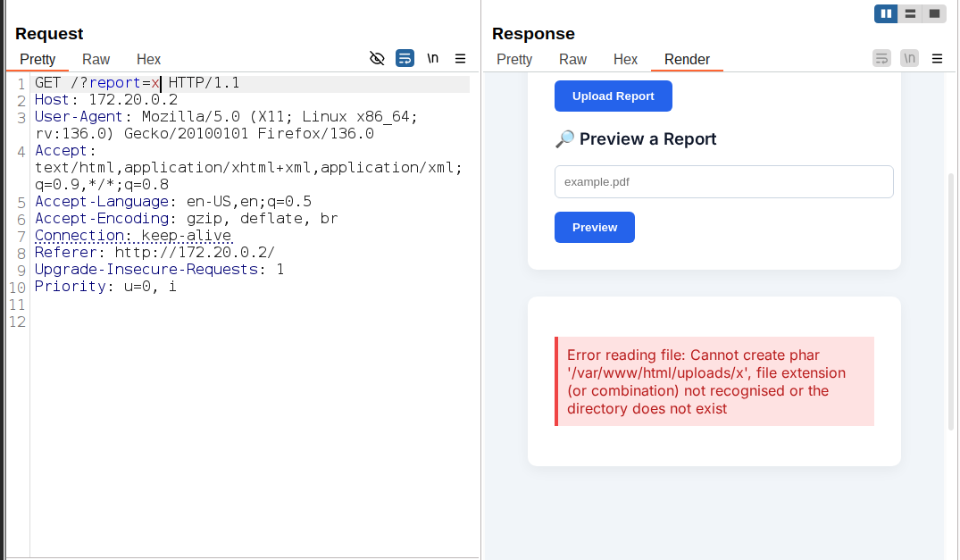Toggle hidden characters eye icon in Request
The height and width of the screenshot is (560, 960).
coord(377,59)
